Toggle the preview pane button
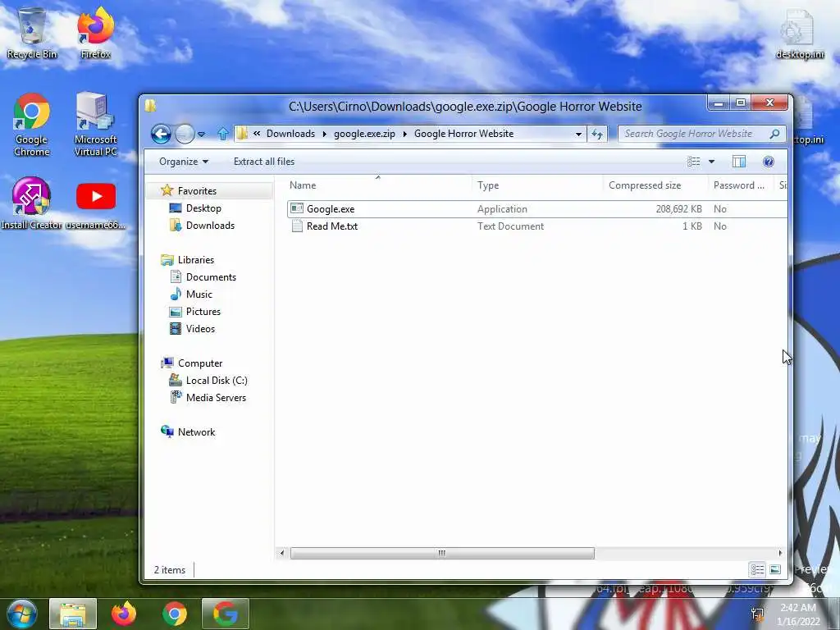The image size is (840, 630). (739, 162)
